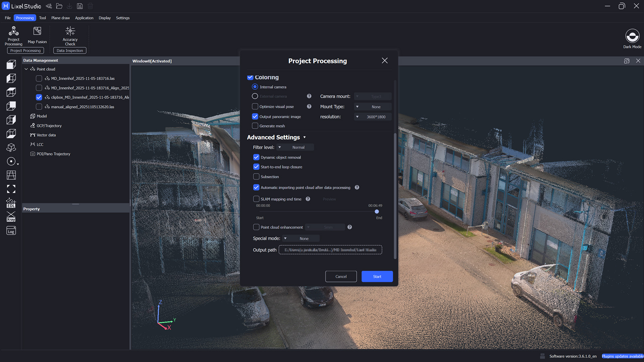Click the fullscreen fit-view icon
The height and width of the screenshot is (362, 644).
click(x=11, y=189)
